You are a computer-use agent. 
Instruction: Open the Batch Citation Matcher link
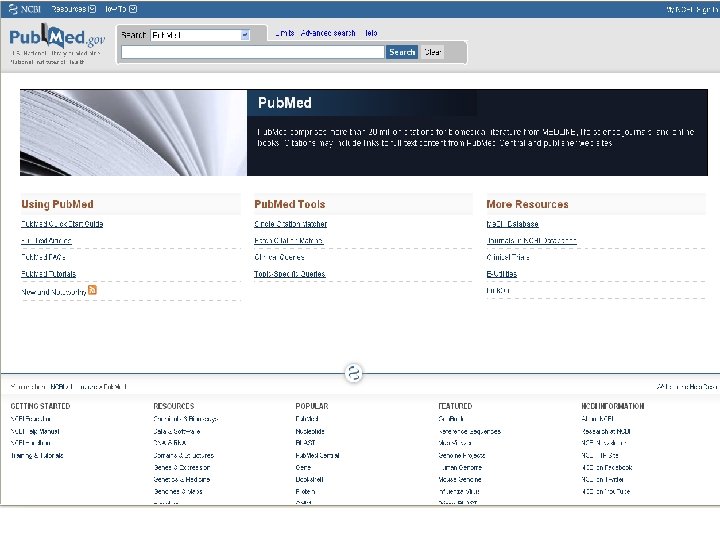pyautogui.click(x=289, y=240)
